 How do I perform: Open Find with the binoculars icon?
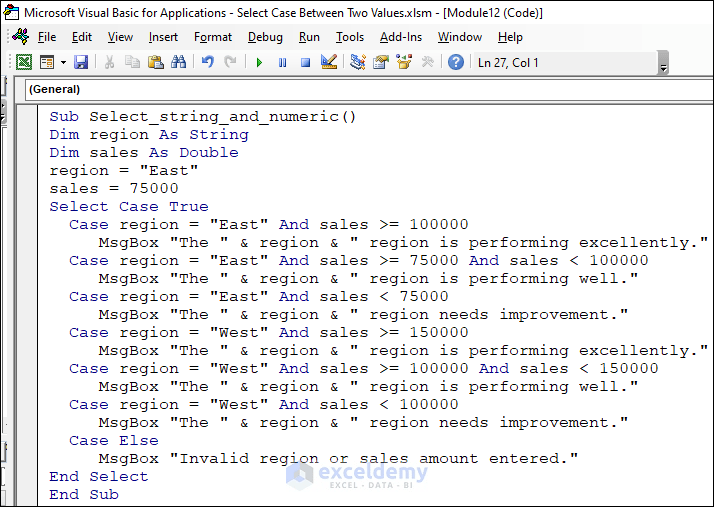178,61
